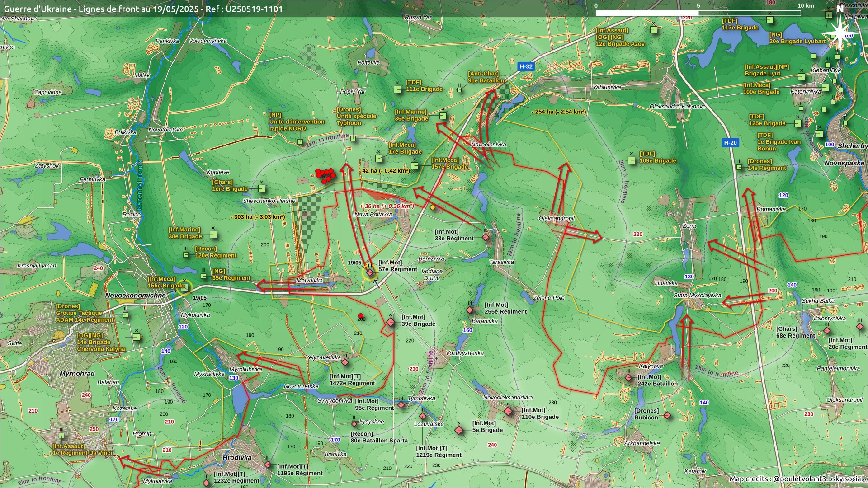Click the Typhoon drones unit square marker
Image resolution: width=868 pixels, height=488 pixels.
click(x=353, y=139)
